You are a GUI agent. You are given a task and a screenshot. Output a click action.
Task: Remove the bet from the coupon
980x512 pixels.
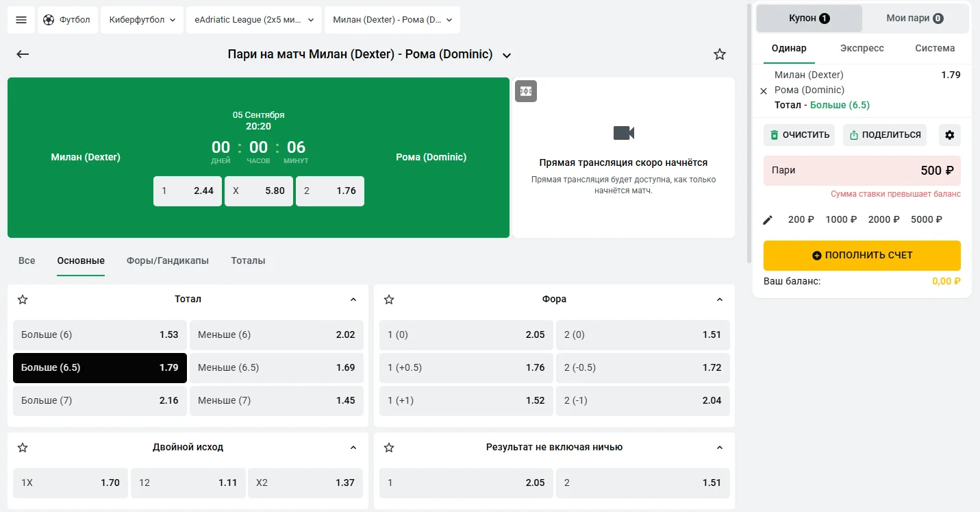764,90
